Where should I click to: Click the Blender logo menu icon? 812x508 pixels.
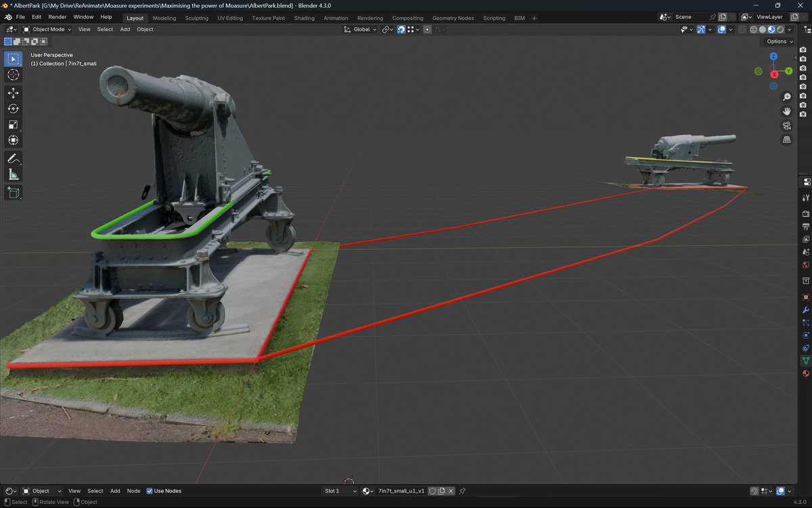point(8,17)
